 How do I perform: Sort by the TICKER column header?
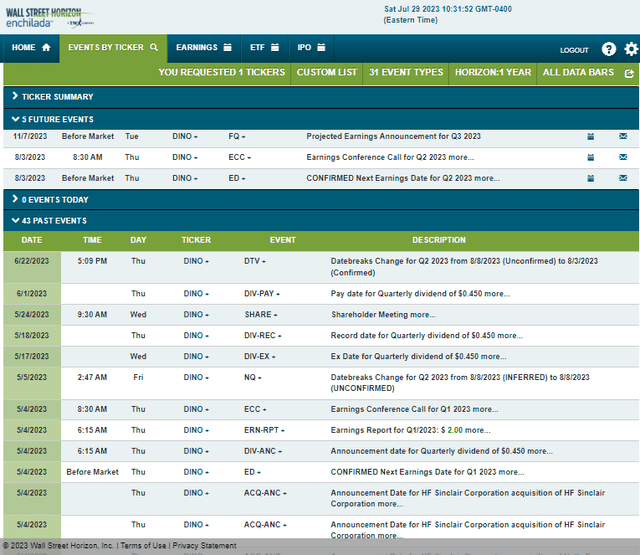click(x=196, y=240)
